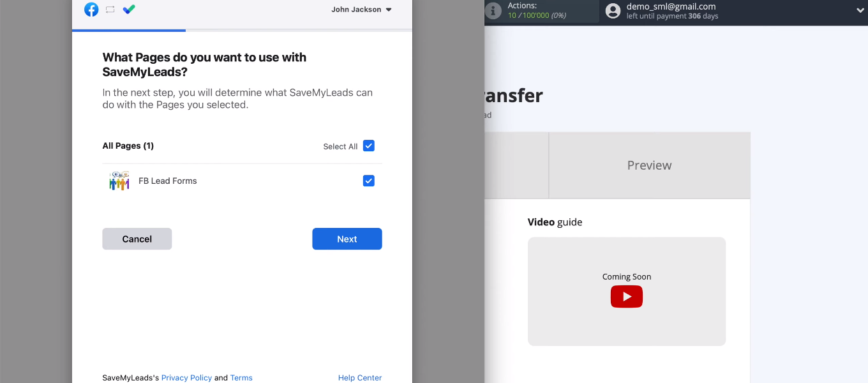Click the dialog progress bar at top

(x=242, y=30)
